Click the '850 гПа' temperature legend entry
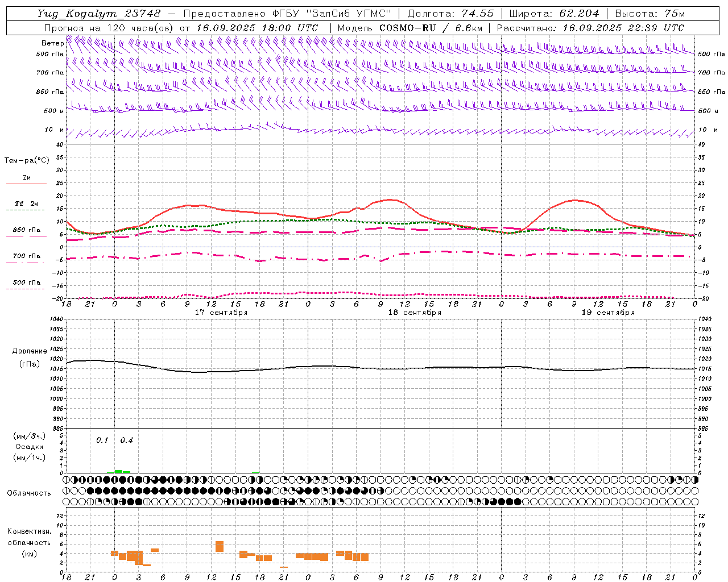Image resolution: width=728 pixels, height=582 pixels. tap(27, 230)
